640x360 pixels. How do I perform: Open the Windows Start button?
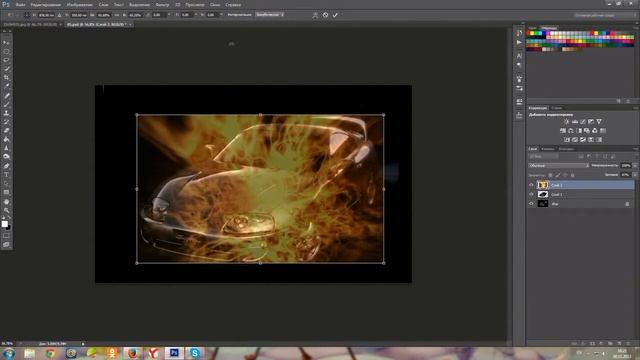[x=9, y=353]
